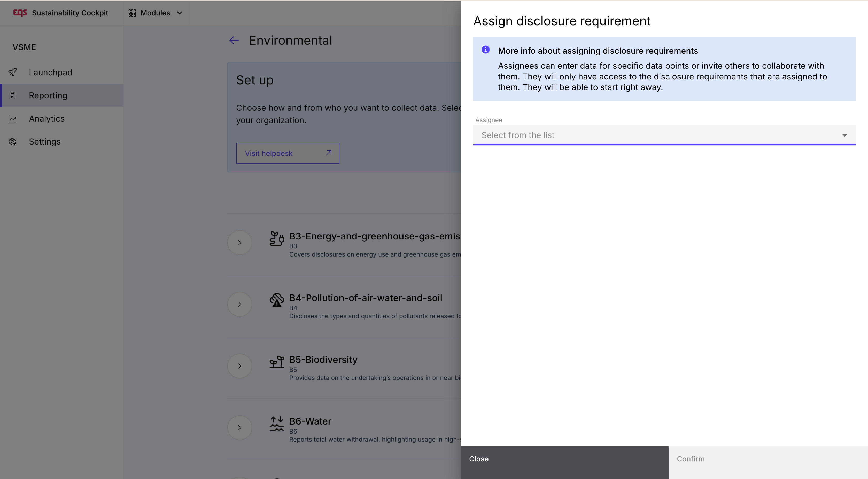Open the Modules dropdown menu
This screenshot has width=868, height=479.
pyautogui.click(x=155, y=13)
